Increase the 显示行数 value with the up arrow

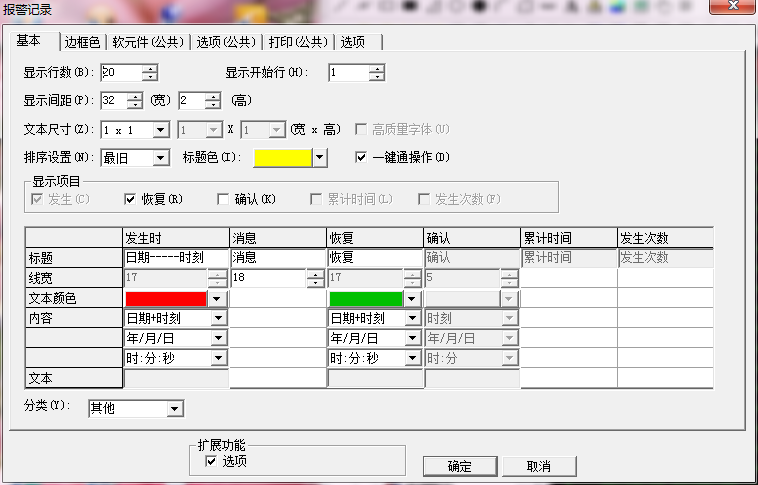pyautogui.click(x=150, y=68)
